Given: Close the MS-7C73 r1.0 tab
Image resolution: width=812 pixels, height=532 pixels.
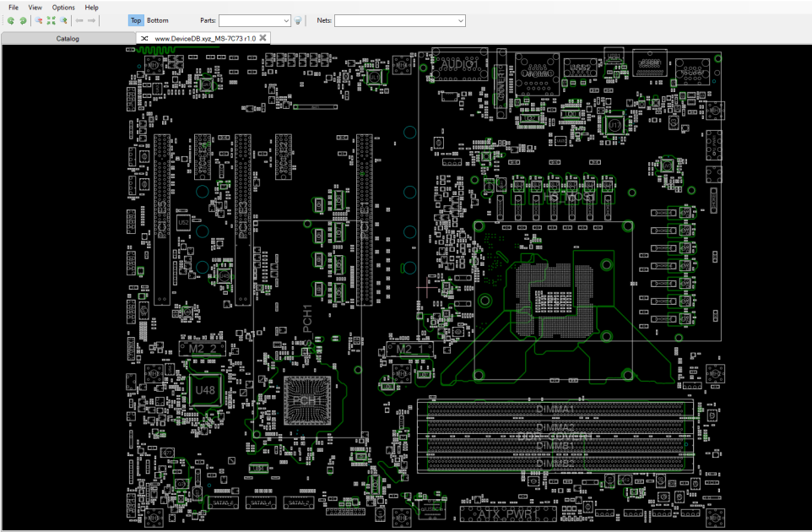Looking at the screenshot, I should point(263,38).
